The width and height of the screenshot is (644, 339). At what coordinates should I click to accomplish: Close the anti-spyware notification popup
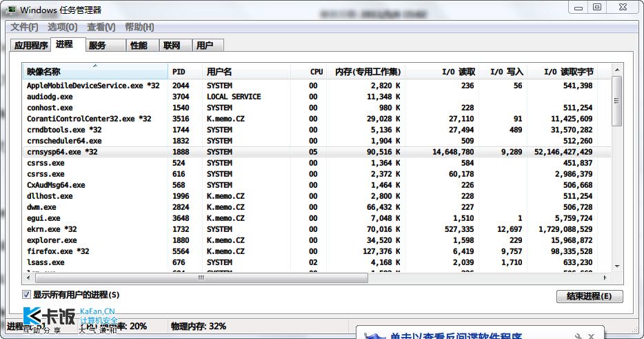tap(592, 336)
